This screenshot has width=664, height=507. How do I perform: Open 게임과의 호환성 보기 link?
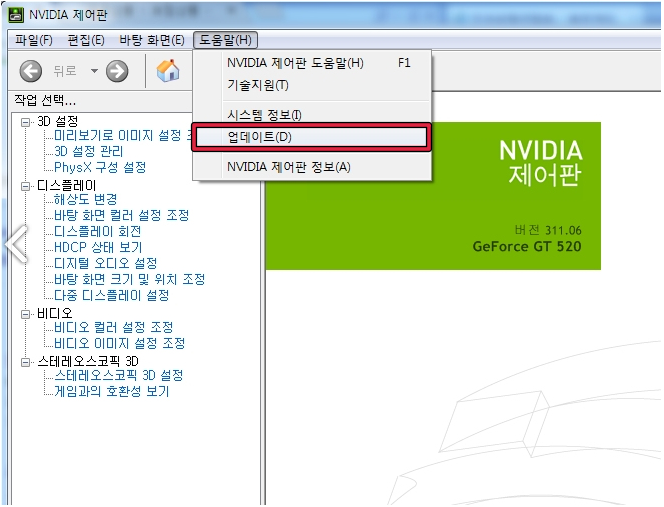pos(111,391)
